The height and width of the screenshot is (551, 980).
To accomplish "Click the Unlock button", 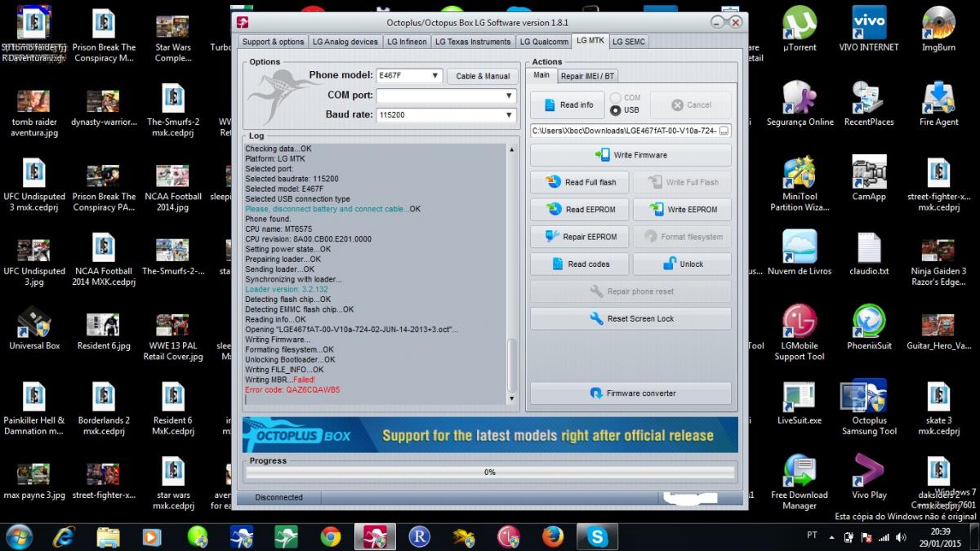I will (x=682, y=264).
